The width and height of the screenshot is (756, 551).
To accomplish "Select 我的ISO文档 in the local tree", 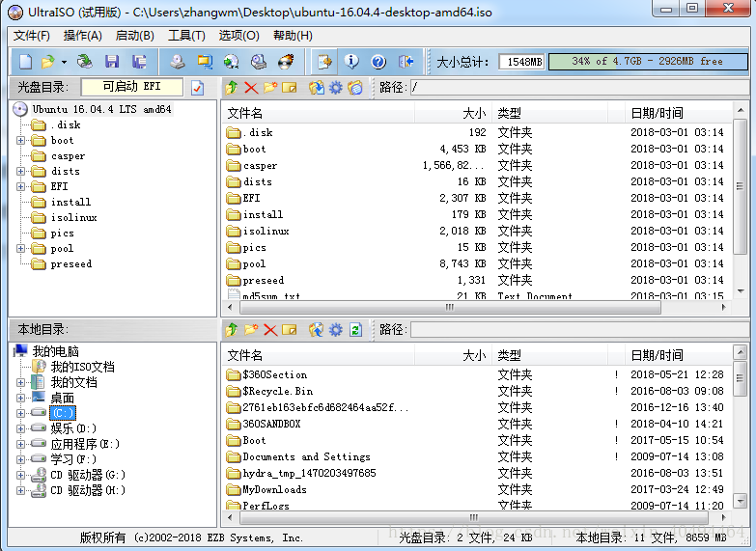I will (x=82, y=367).
